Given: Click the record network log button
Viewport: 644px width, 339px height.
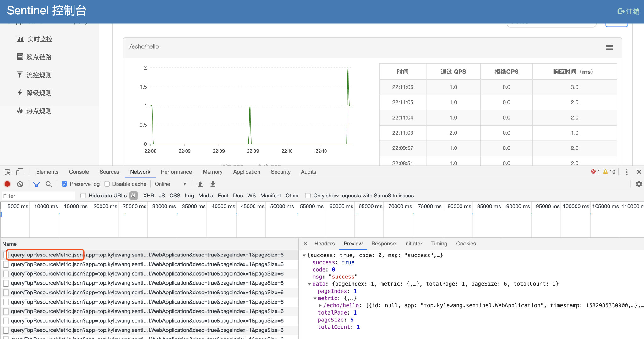Looking at the screenshot, I should coord(7,184).
